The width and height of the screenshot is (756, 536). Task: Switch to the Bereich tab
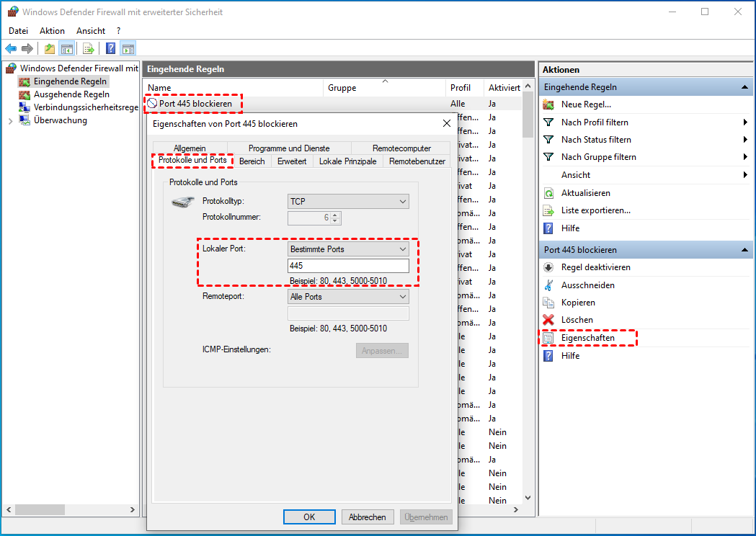click(252, 161)
